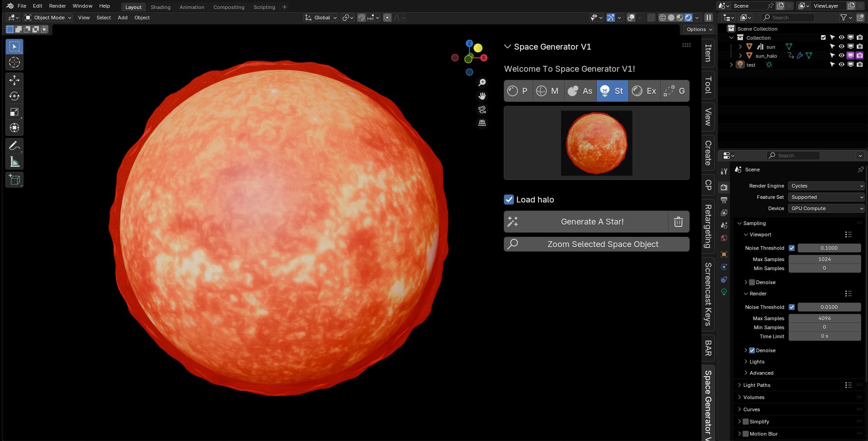
Task: Disable Denoise under Render sampling
Action: pyautogui.click(x=752, y=350)
